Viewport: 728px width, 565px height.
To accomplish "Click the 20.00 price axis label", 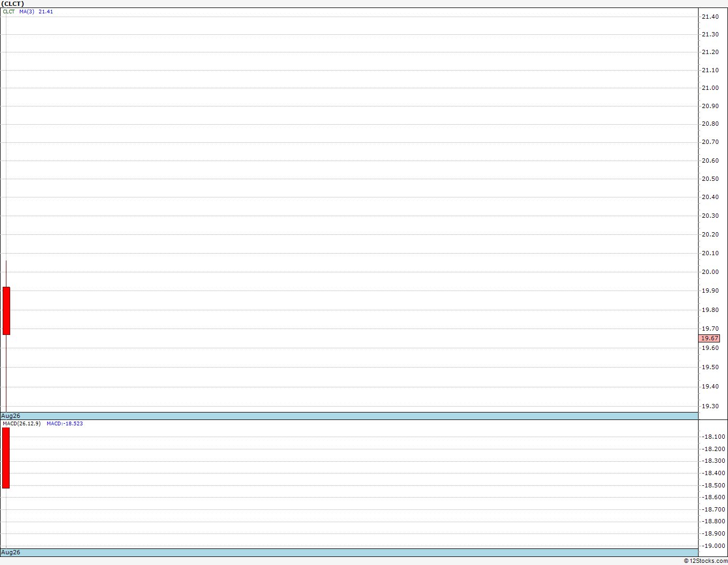I will point(710,272).
